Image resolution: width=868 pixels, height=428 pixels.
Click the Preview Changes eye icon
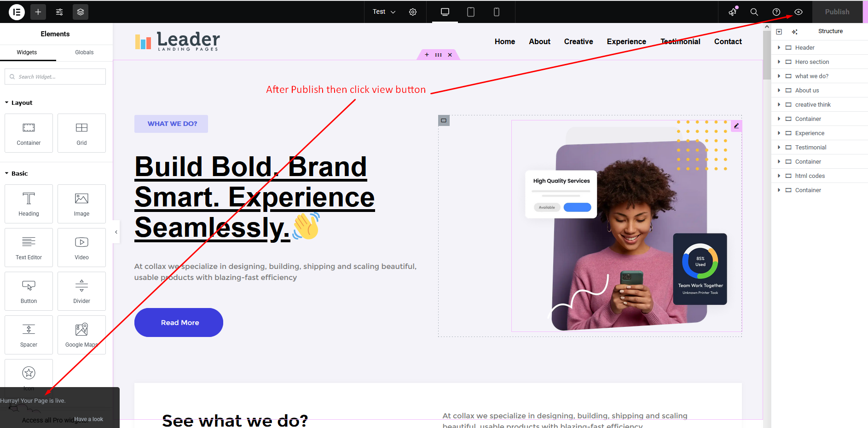[x=799, y=12]
